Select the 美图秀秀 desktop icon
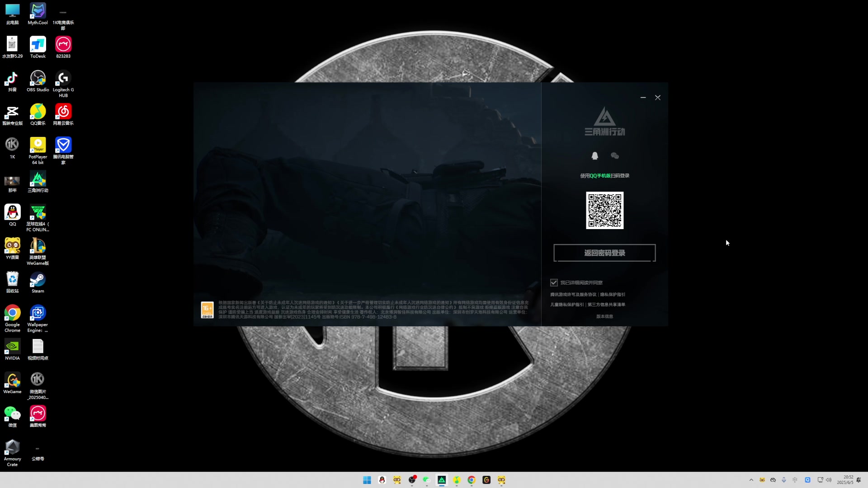868x488 pixels. pos(38,417)
